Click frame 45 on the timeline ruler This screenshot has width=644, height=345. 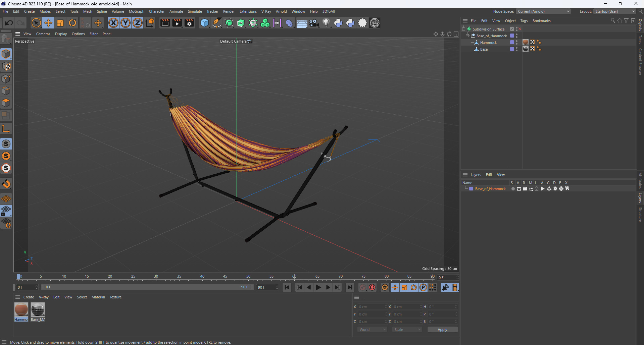225,277
